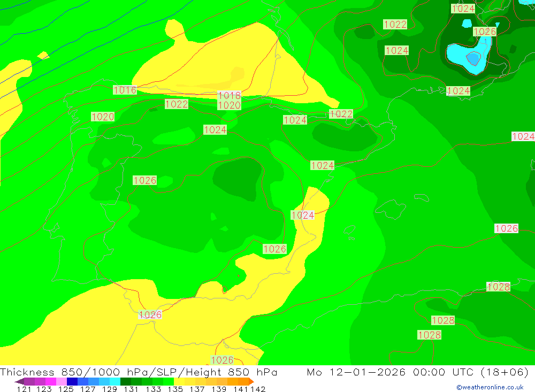Click legend value 142
The image size is (535, 392).
(258, 389)
